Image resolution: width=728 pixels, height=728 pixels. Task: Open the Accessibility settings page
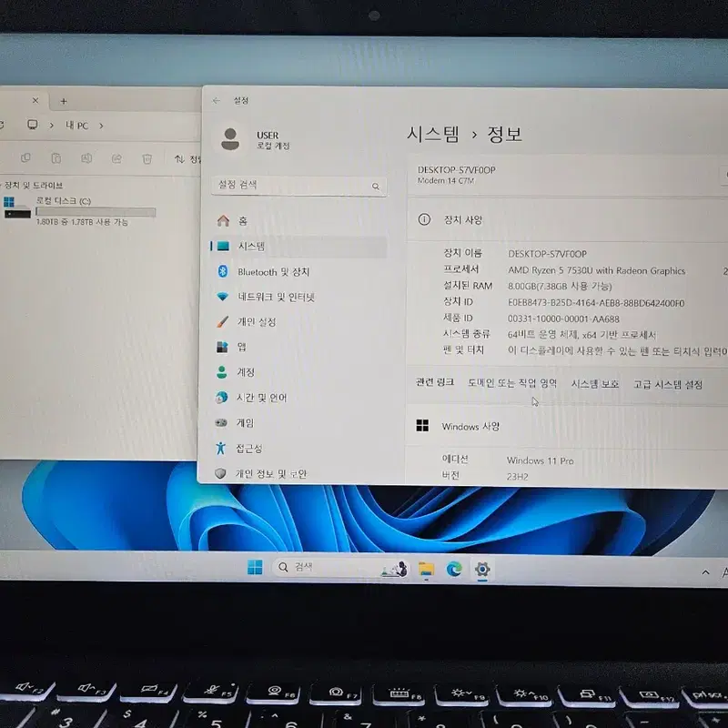[x=298, y=448]
